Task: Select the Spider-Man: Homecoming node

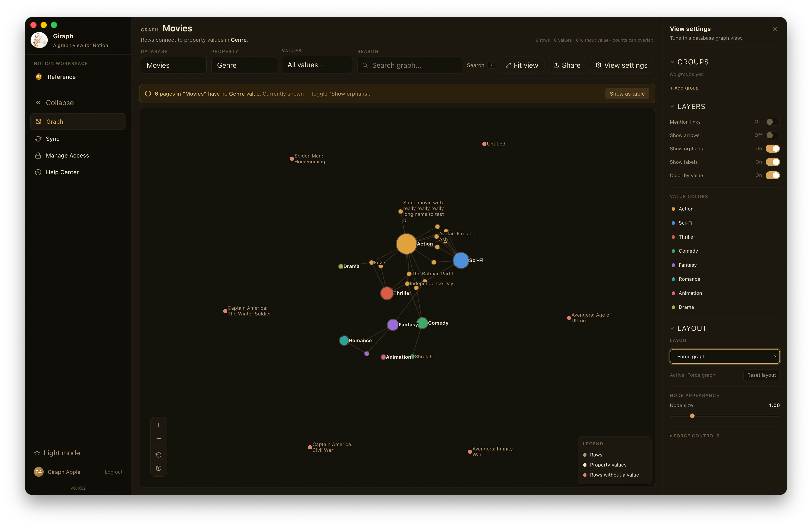Action: 292,159
